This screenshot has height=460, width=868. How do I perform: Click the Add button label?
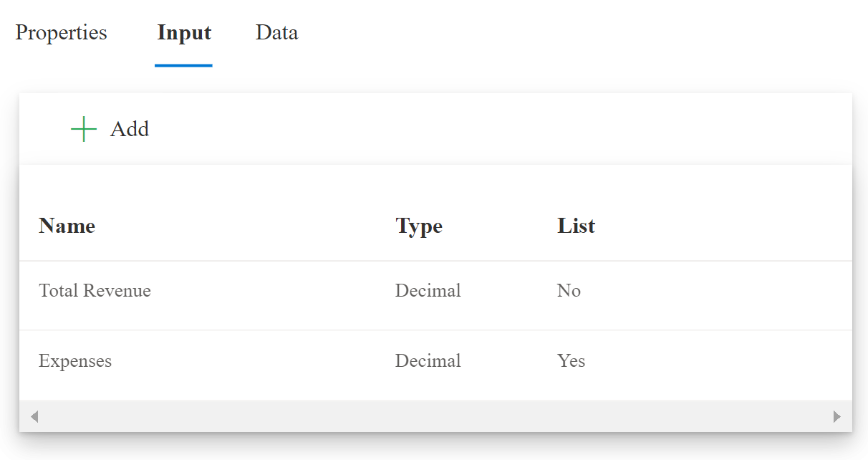pyautogui.click(x=130, y=130)
